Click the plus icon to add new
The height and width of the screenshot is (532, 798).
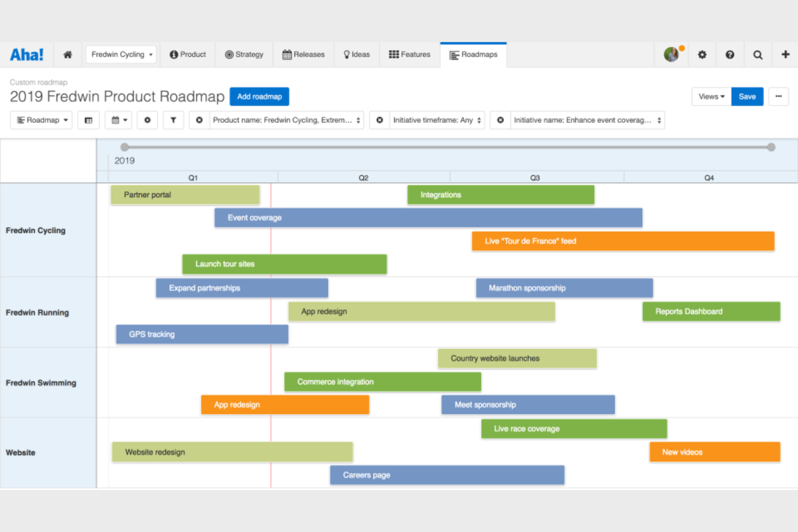tap(786, 54)
